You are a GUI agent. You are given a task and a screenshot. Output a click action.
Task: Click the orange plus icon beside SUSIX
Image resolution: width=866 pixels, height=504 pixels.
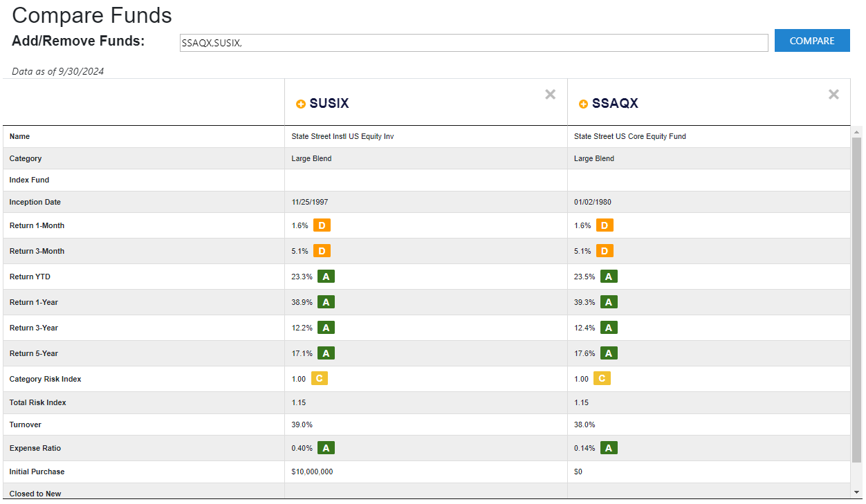click(301, 104)
